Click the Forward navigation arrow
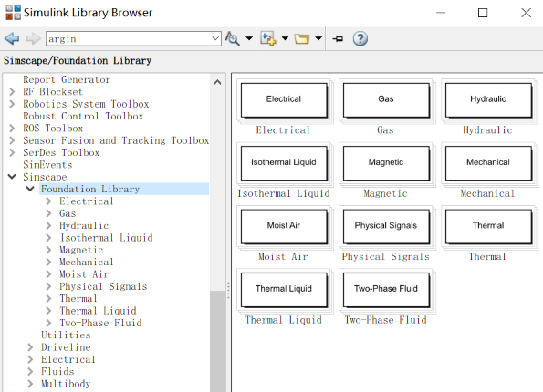This screenshot has width=543, height=392. [34, 38]
